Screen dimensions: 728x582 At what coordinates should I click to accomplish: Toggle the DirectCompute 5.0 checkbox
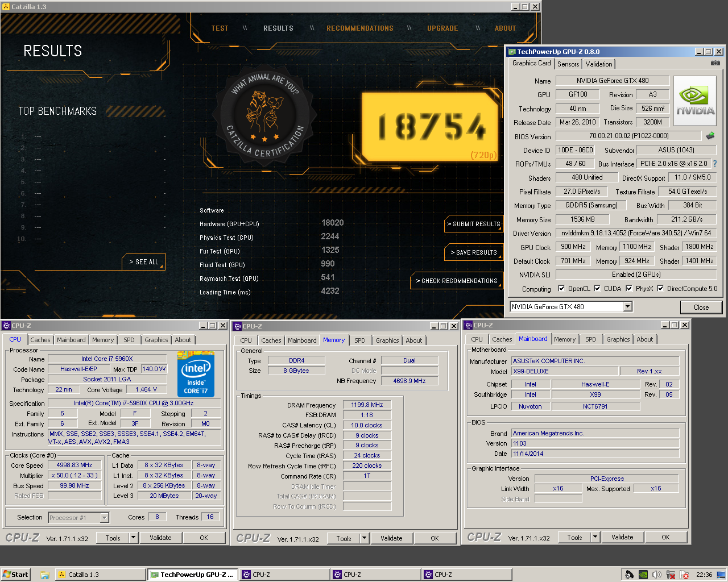pyautogui.click(x=660, y=288)
